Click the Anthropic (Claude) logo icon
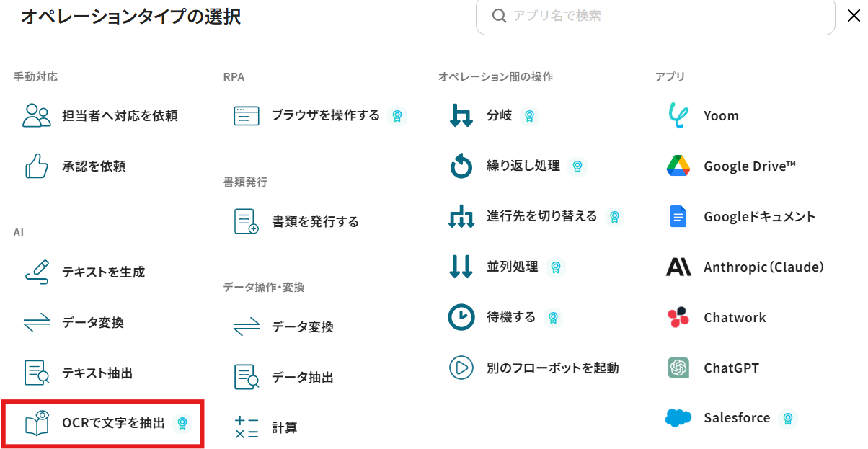 pyautogui.click(x=678, y=267)
